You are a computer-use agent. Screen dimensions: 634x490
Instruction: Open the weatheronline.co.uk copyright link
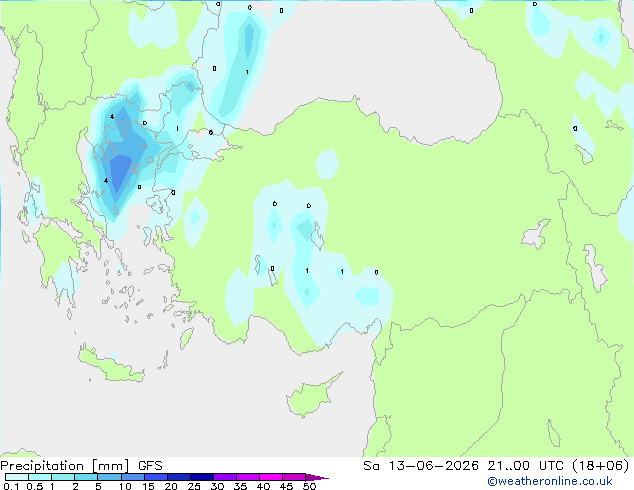550,481
